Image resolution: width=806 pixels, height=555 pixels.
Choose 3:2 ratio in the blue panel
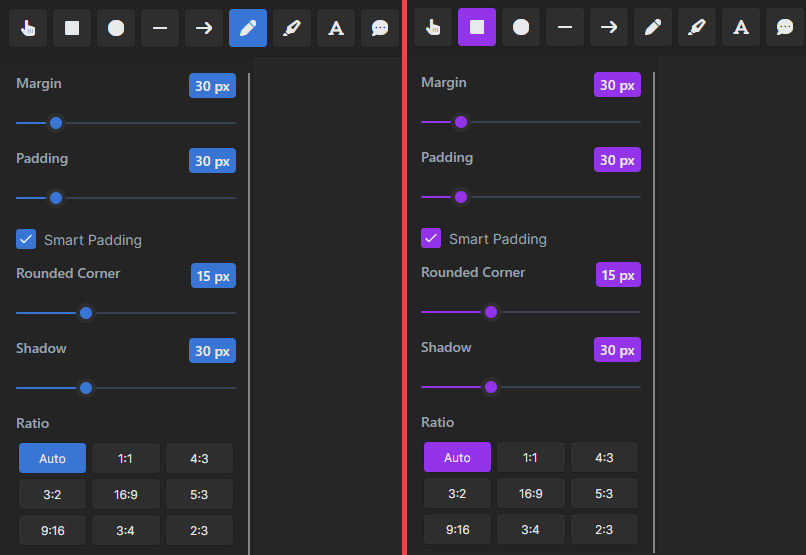pyautogui.click(x=52, y=494)
